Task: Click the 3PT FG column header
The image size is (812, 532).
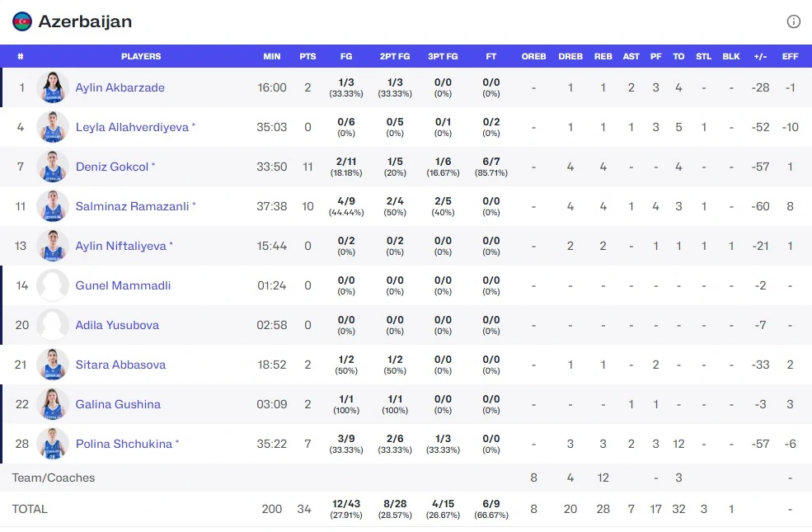Action: (443, 57)
